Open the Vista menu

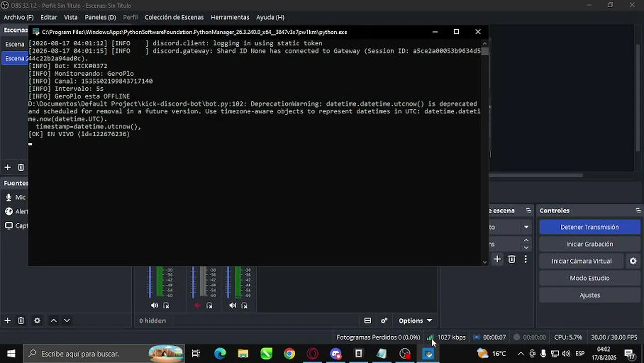pos(71,17)
